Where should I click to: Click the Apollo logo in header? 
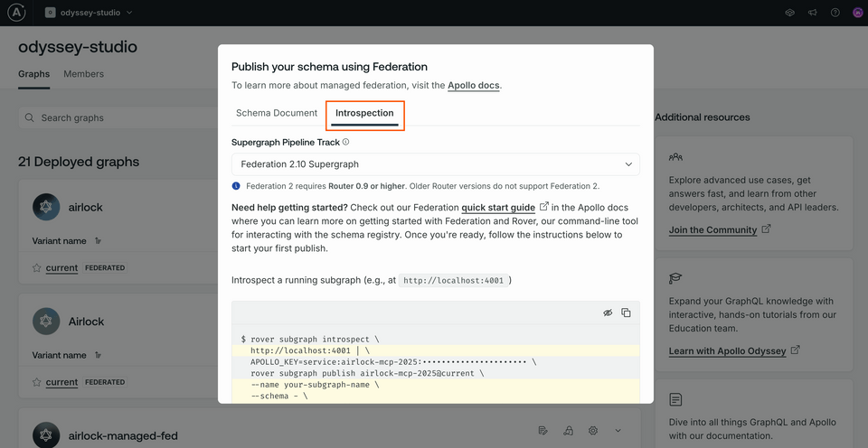coord(18,13)
